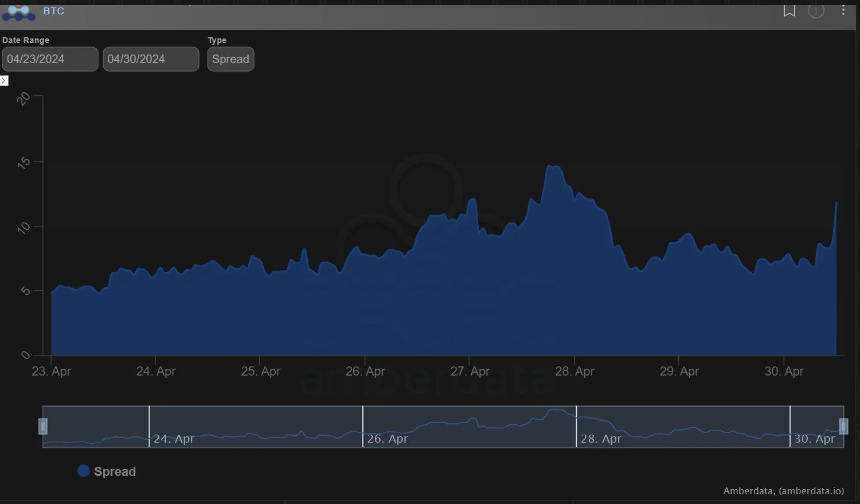The image size is (860, 504).
Task: Click the y-axis label 10
Action: click(x=24, y=228)
